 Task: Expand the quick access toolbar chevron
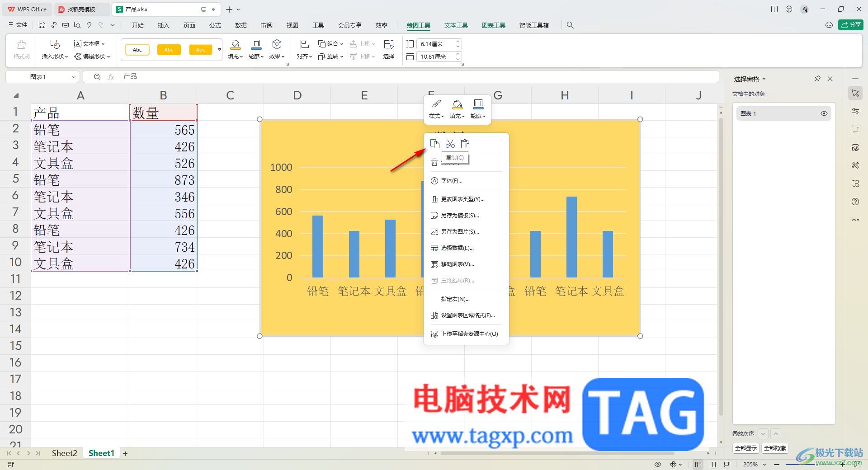click(x=113, y=25)
